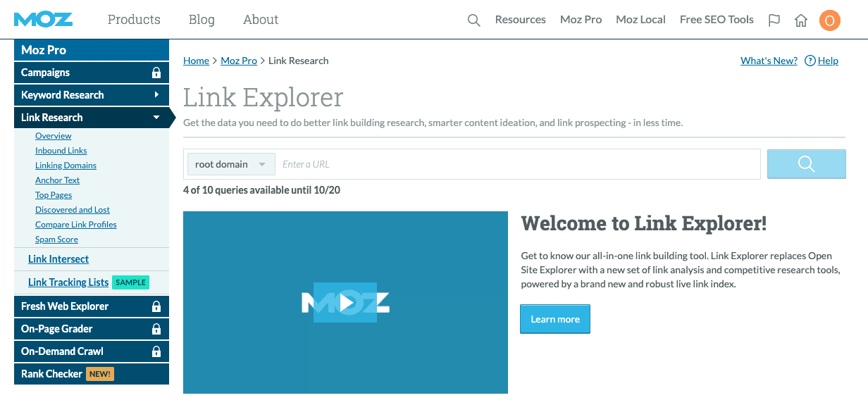Select Moz Local in the top navigation

[x=641, y=20]
